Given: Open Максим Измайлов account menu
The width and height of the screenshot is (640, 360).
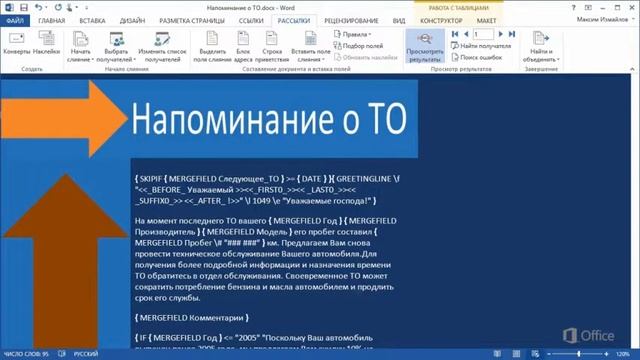Looking at the screenshot, I should point(605,19).
